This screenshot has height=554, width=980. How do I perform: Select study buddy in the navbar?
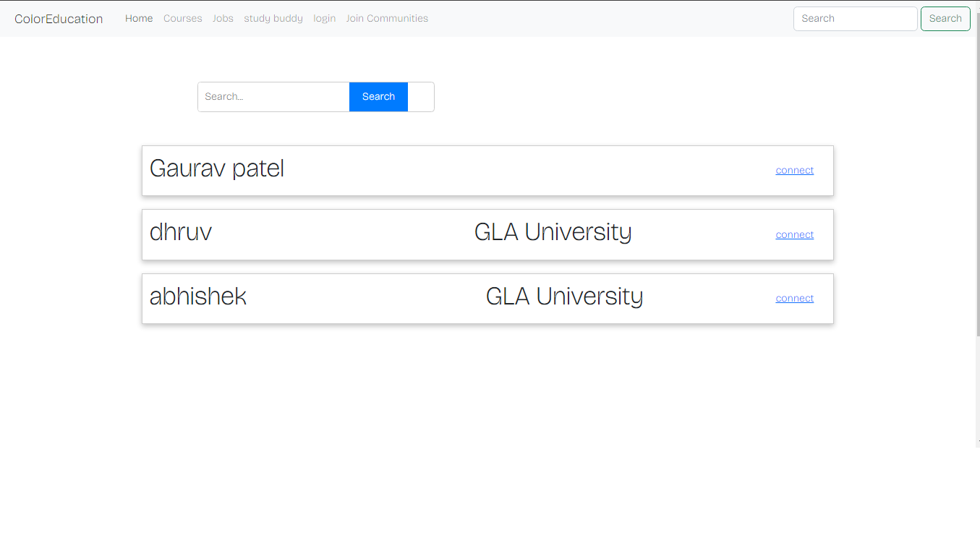pos(273,18)
